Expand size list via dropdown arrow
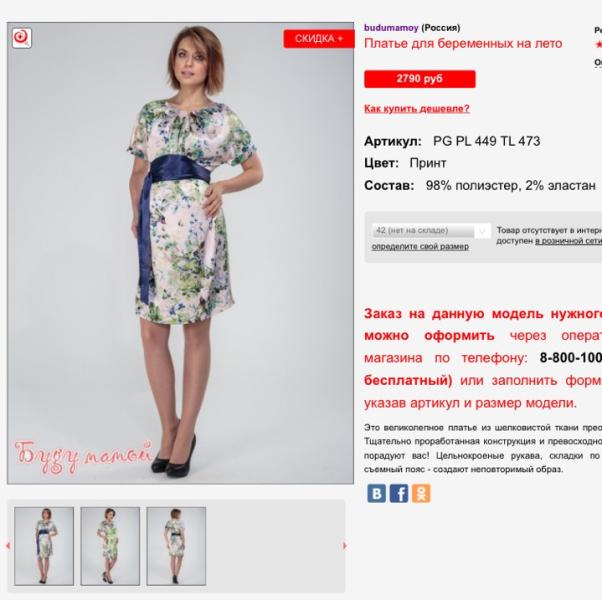 coord(482,231)
